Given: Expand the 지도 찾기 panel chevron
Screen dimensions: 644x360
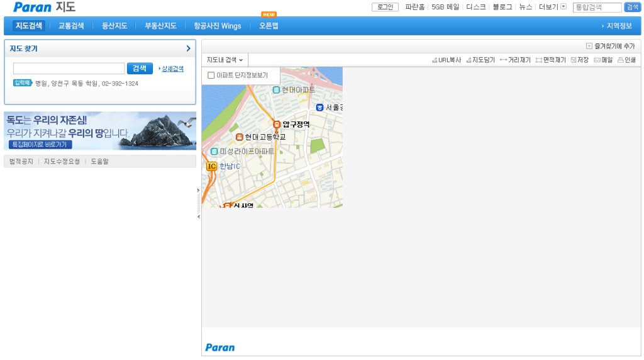Looking at the screenshot, I should (x=188, y=48).
